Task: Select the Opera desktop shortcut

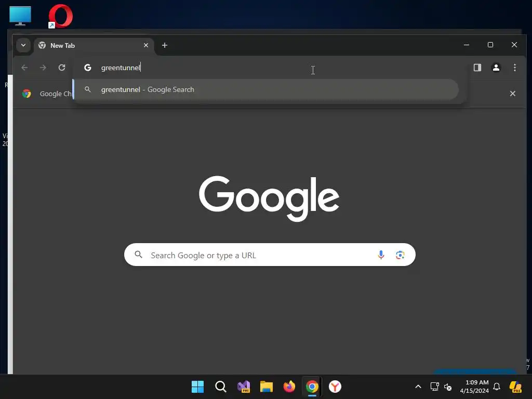Action: [60, 16]
